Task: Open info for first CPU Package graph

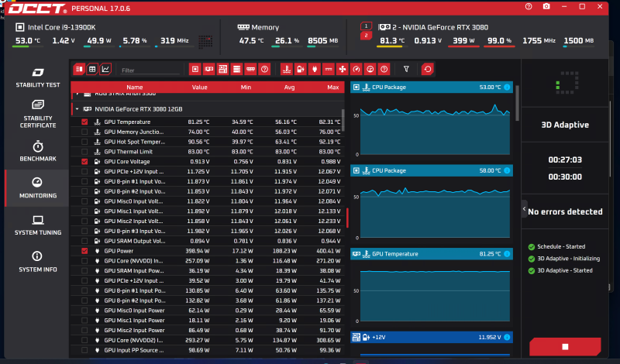Action: pyautogui.click(x=507, y=87)
